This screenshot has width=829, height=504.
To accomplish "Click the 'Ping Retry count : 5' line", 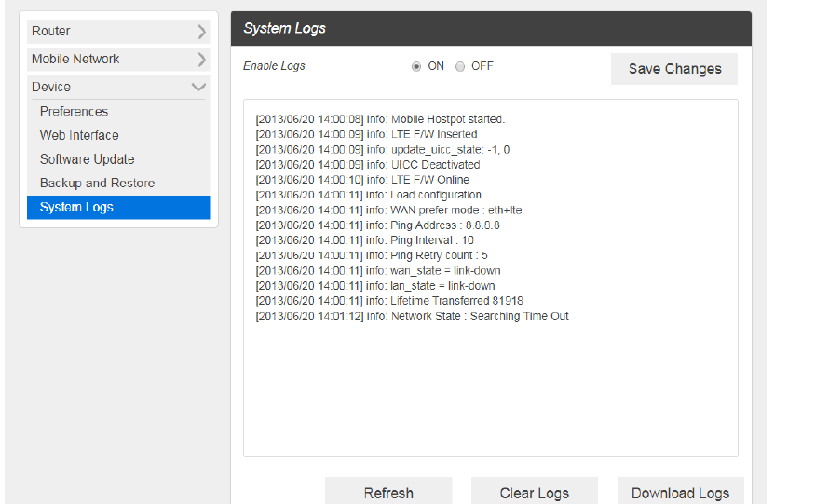I will (372, 255).
